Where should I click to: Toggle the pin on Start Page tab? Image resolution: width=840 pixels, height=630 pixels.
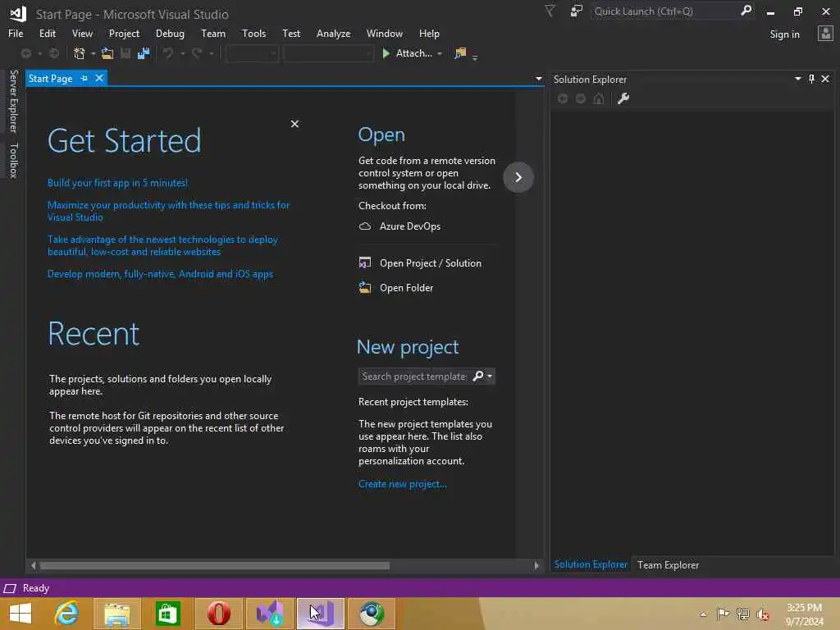[x=84, y=78]
